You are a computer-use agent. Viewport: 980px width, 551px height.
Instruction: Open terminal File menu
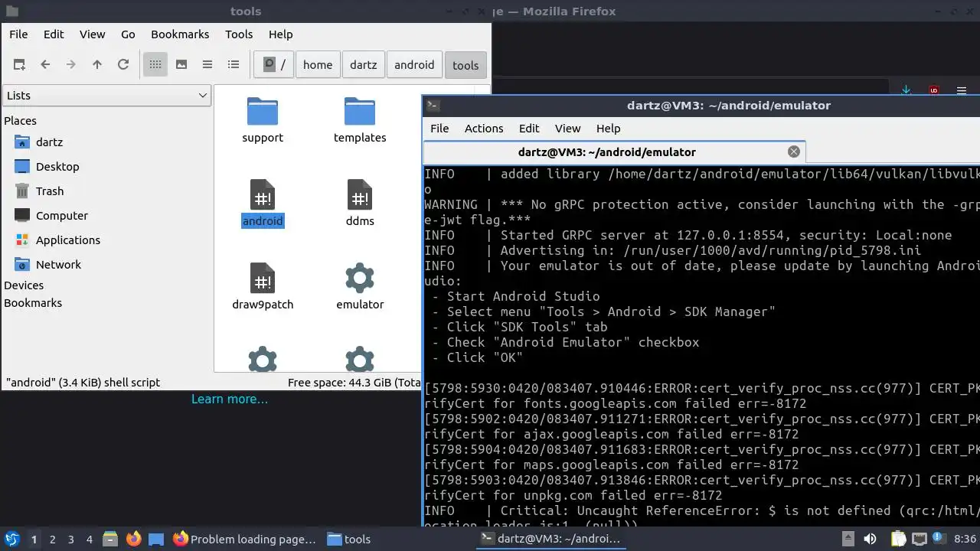(439, 129)
